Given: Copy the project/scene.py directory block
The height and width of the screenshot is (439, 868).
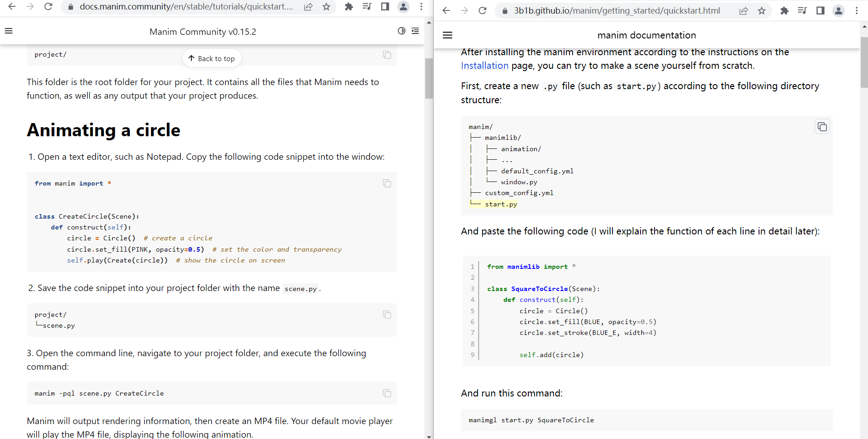Looking at the screenshot, I should tap(387, 315).
